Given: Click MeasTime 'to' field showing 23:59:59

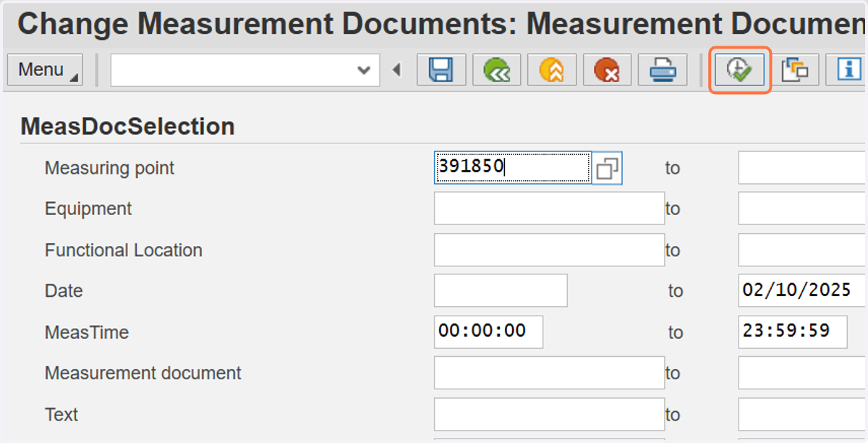Looking at the screenshot, I should [793, 332].
